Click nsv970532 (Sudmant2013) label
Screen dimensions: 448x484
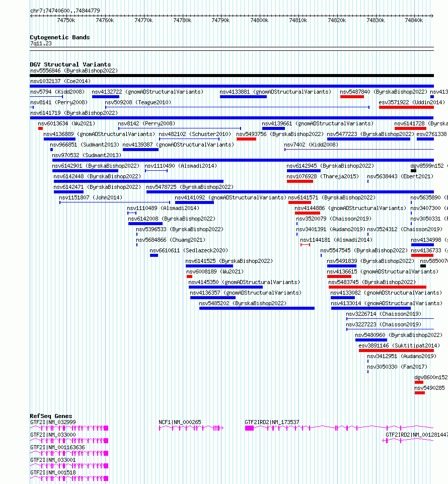point(87,155)
